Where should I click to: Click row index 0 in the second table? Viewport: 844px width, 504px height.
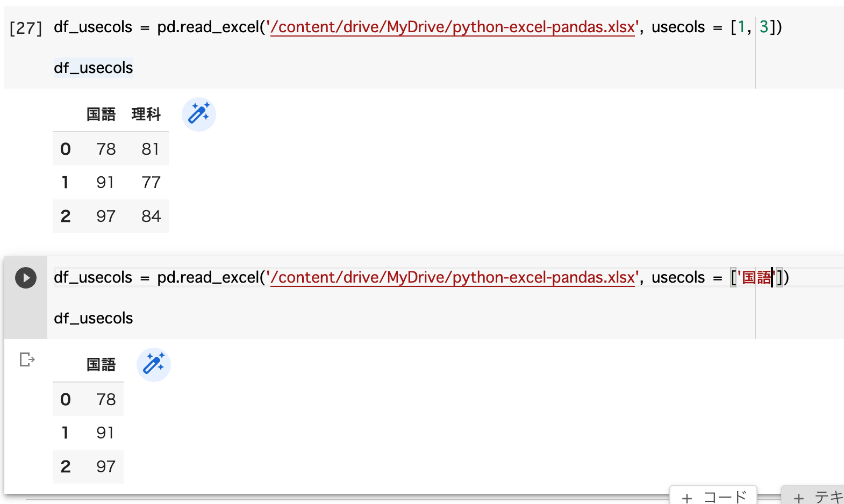[x=65, y=399]
